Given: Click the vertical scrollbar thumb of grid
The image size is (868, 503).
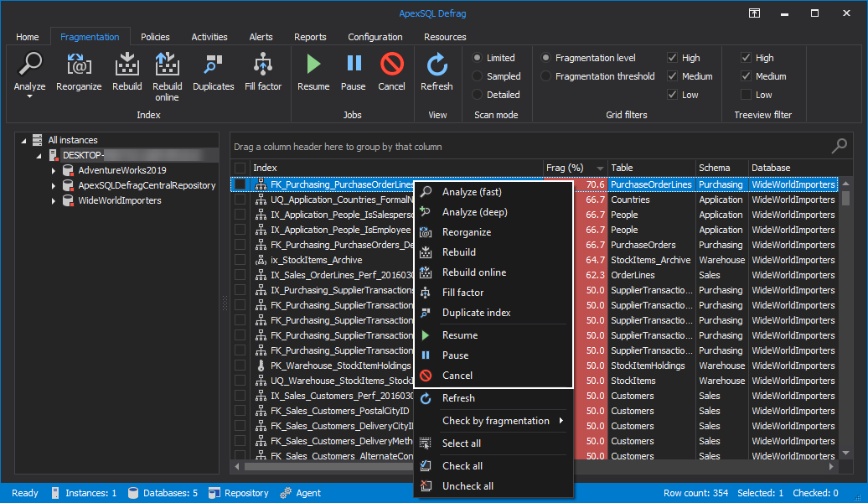Looking at the screenshot, I should click(x=845, y=199).
